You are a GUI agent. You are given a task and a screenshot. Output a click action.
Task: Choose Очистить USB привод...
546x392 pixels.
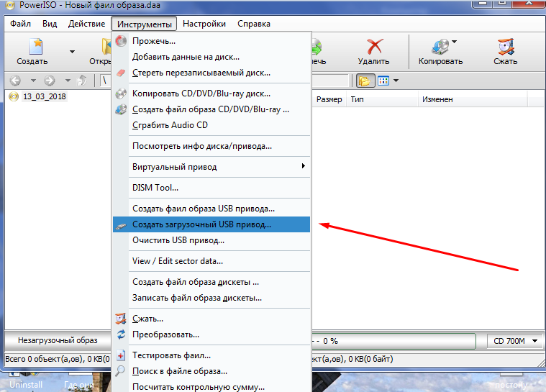click(211, 240)
